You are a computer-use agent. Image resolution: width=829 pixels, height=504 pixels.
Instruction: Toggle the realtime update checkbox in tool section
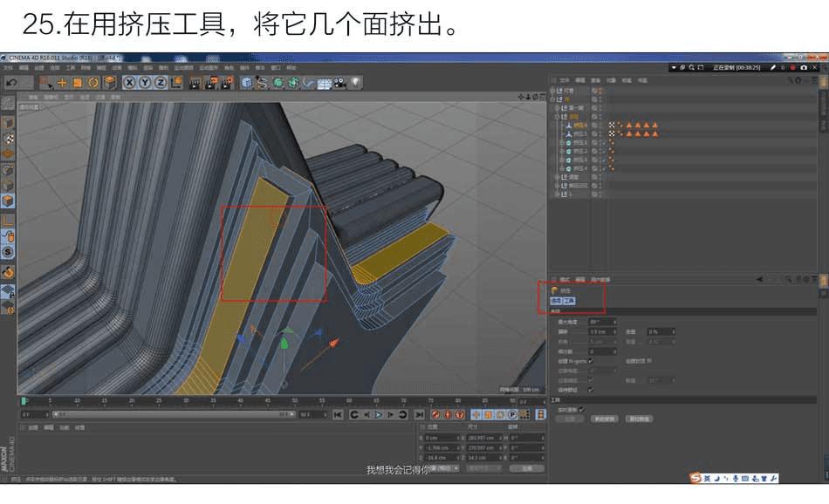click(581, 410)
